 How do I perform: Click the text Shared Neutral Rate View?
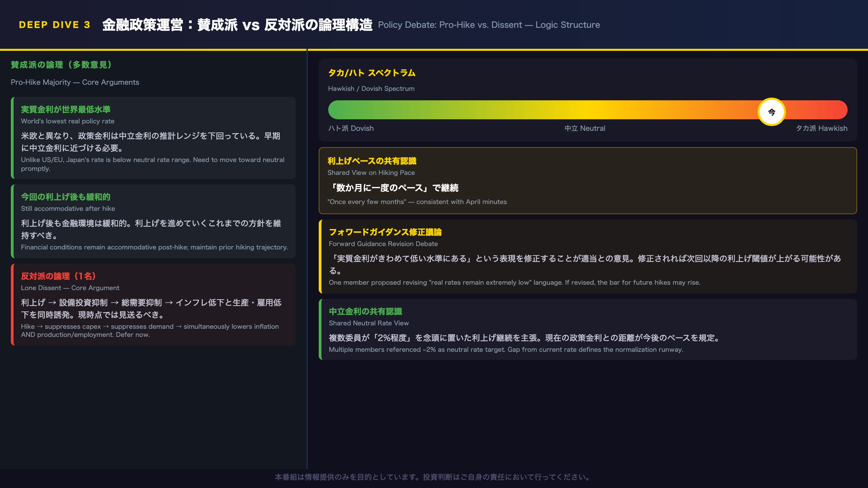pyautogui.click(x=369, y=323)
